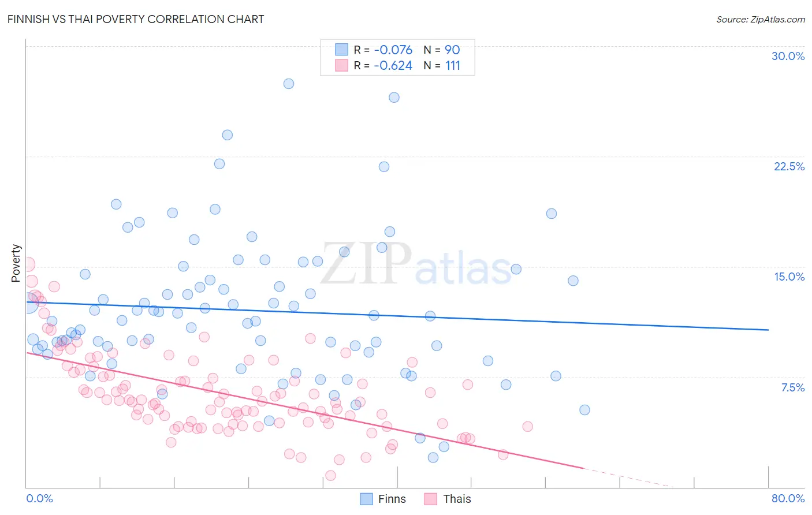Click the ZIPatlas watermark logo
The image size is (812, 515).
click(416, 264)
